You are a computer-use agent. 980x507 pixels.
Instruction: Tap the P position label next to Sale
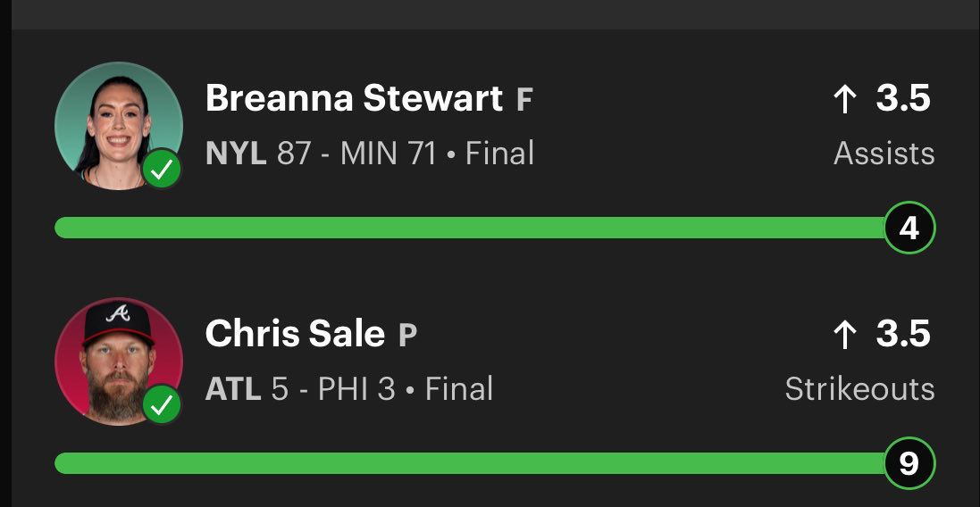[x=407, y=336]
